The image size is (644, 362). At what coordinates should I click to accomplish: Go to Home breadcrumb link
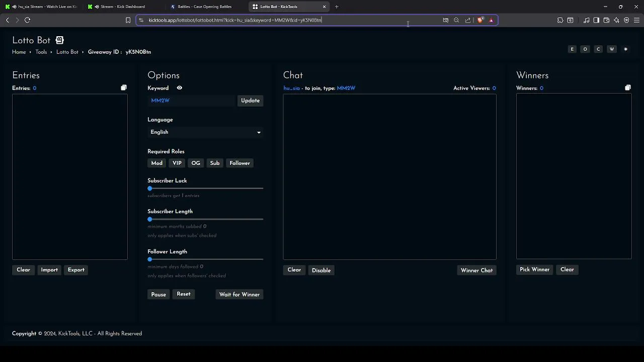coord(19,52)
